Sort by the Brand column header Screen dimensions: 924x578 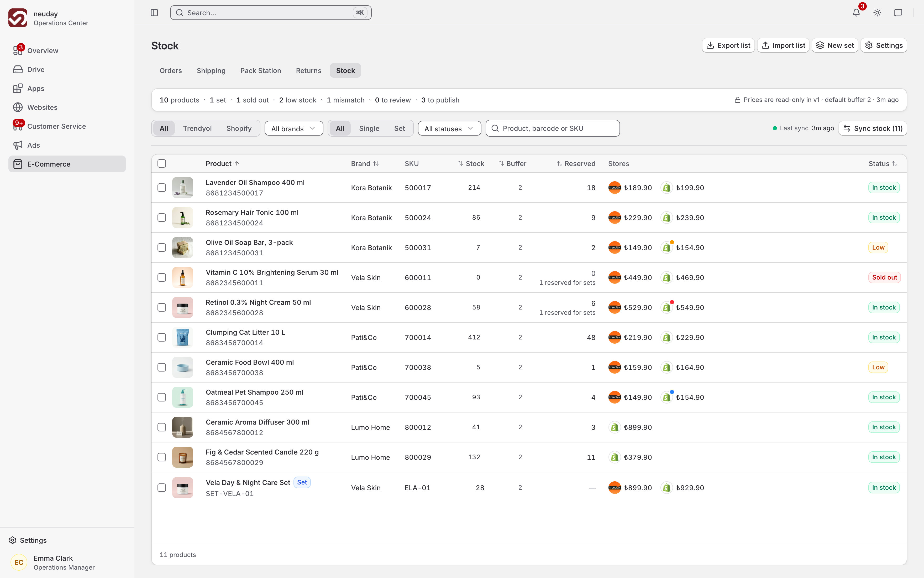click(x=365, y=164)
